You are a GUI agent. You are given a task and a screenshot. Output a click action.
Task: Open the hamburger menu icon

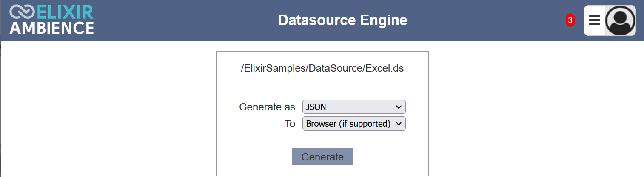click(x=594, y=20)
